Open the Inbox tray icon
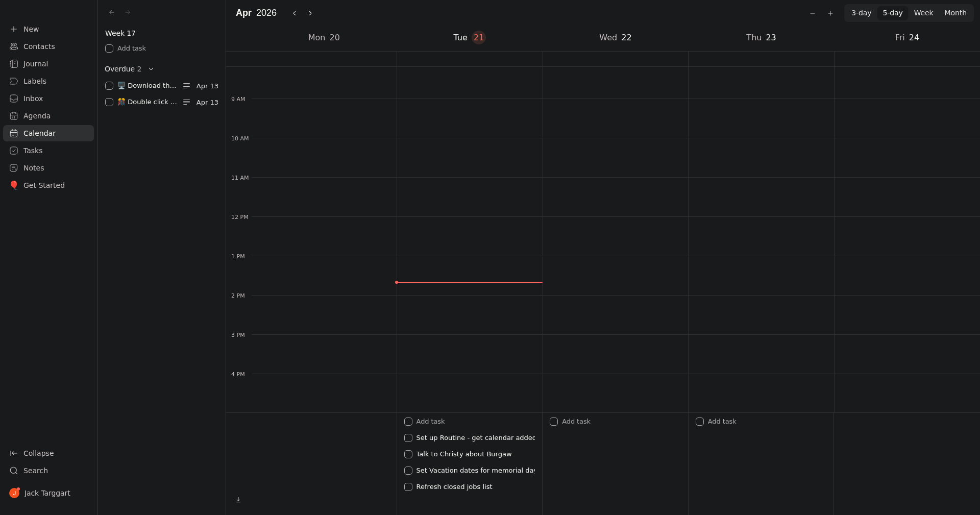Image resolution: width=980 pixels, height=515 pixels. point(14,99)
